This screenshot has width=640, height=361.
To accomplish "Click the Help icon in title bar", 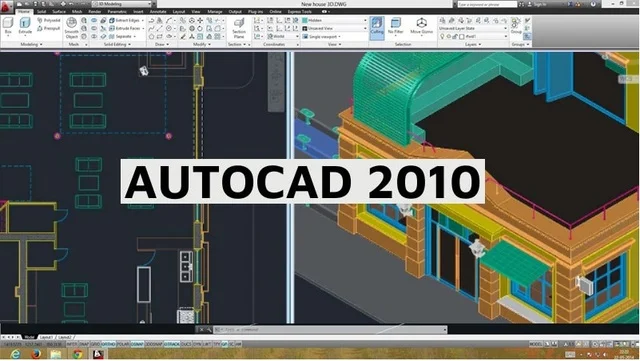I will 593,4.
